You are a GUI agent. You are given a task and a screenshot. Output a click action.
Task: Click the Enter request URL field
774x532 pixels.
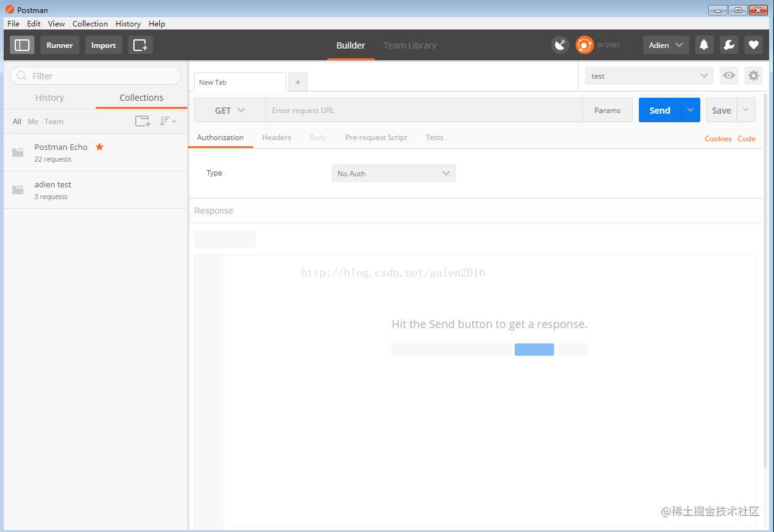point(424,110)
